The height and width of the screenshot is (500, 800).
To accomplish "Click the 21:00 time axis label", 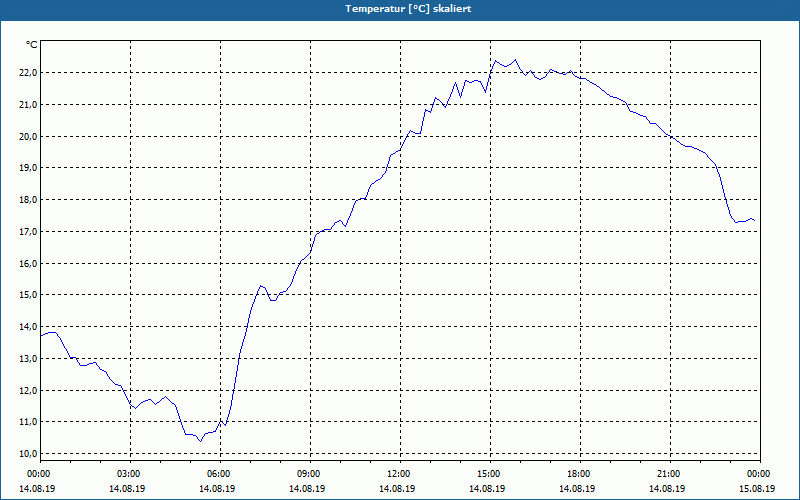I will coord(668,474).
